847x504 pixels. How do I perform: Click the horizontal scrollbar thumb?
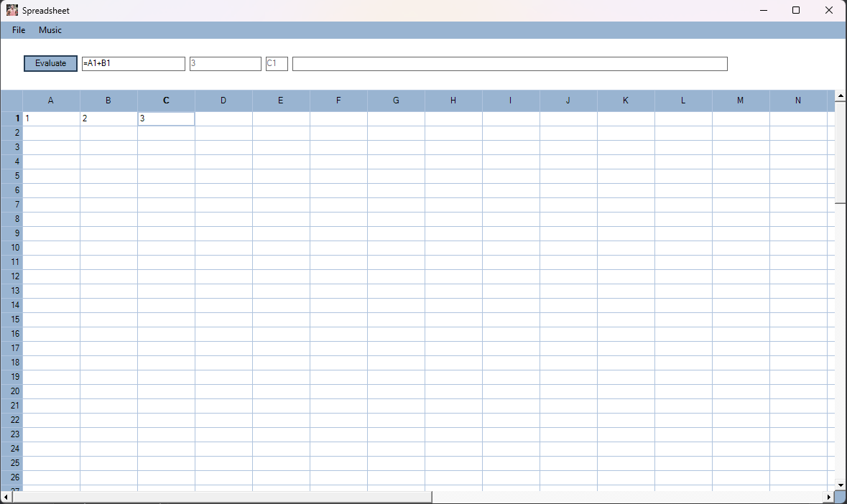click(x=221, y=497)
